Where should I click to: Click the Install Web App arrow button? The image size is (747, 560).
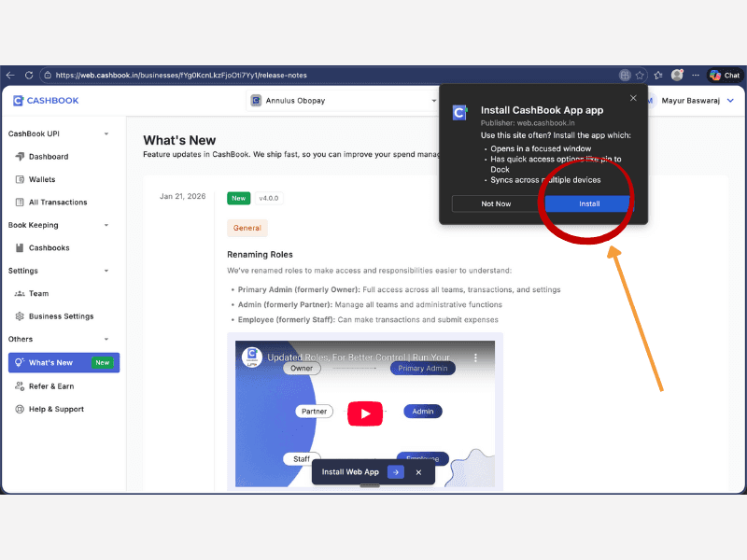[x=396, y=472]
